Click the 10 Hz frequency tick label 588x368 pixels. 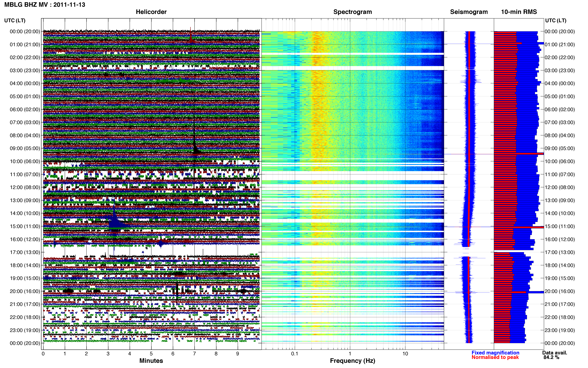[405, 354]
